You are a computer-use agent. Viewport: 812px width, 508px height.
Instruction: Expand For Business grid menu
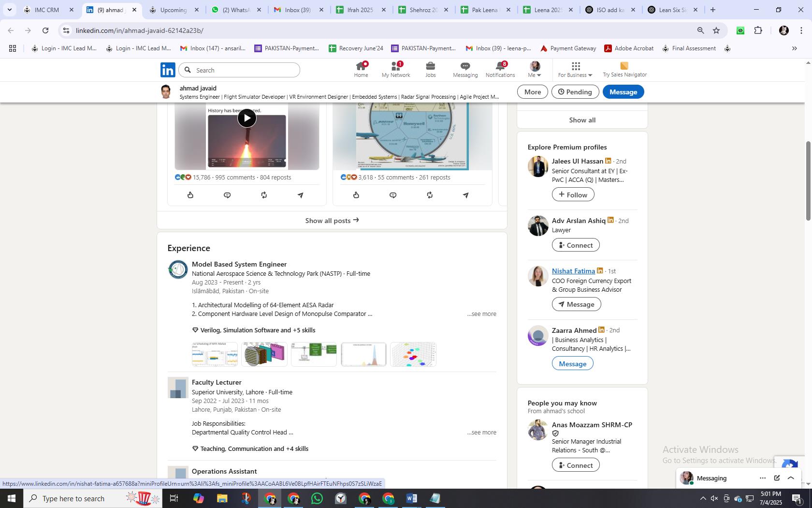[x=575, y=70]
